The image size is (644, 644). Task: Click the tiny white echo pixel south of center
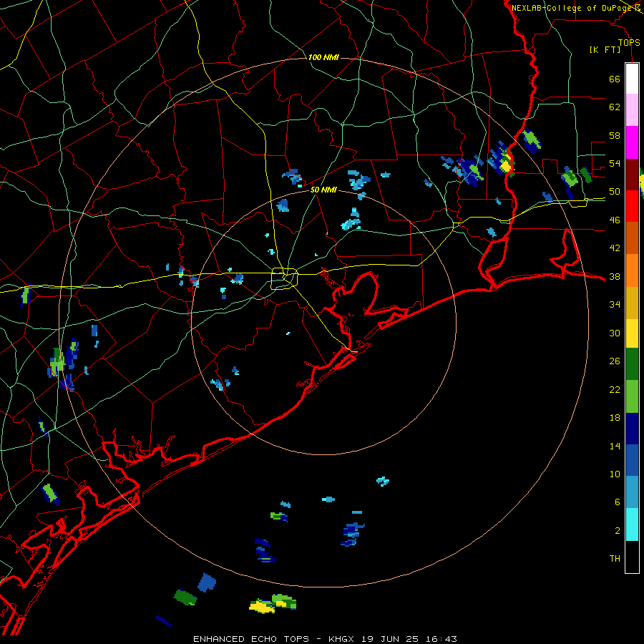tap(288, 333)
